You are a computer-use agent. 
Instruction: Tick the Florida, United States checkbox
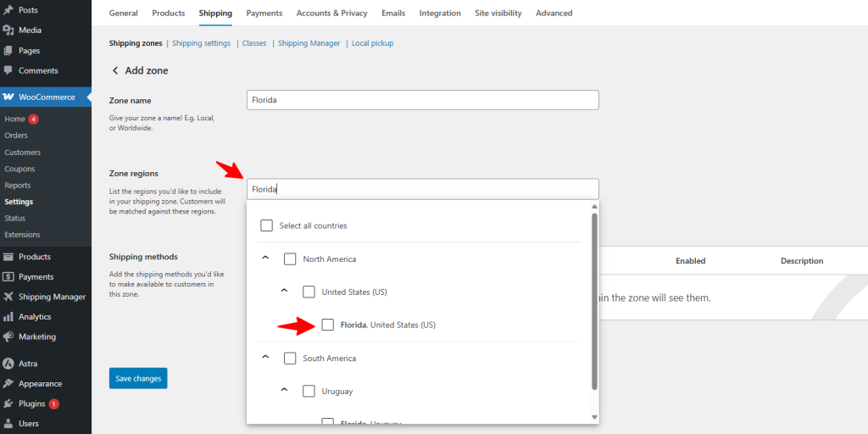point(328,325)
